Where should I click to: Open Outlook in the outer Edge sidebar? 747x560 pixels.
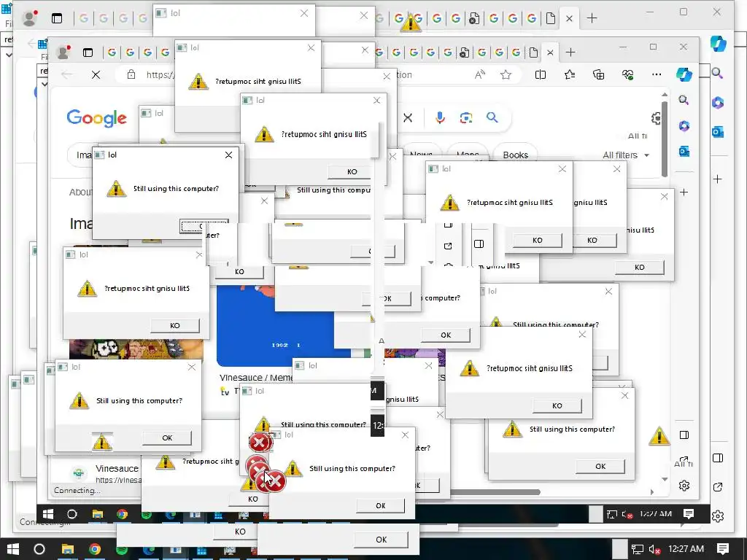coord(718,132)
